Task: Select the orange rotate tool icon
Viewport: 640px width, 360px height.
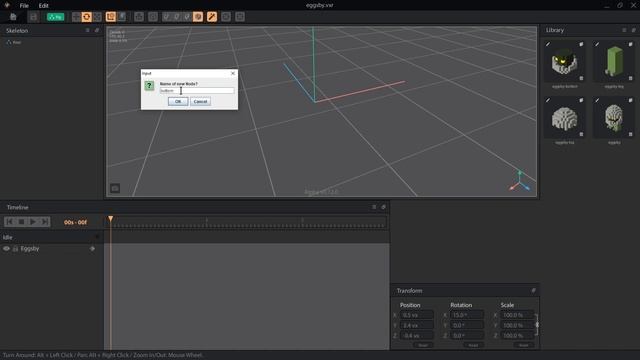Action: pos(87,17)
